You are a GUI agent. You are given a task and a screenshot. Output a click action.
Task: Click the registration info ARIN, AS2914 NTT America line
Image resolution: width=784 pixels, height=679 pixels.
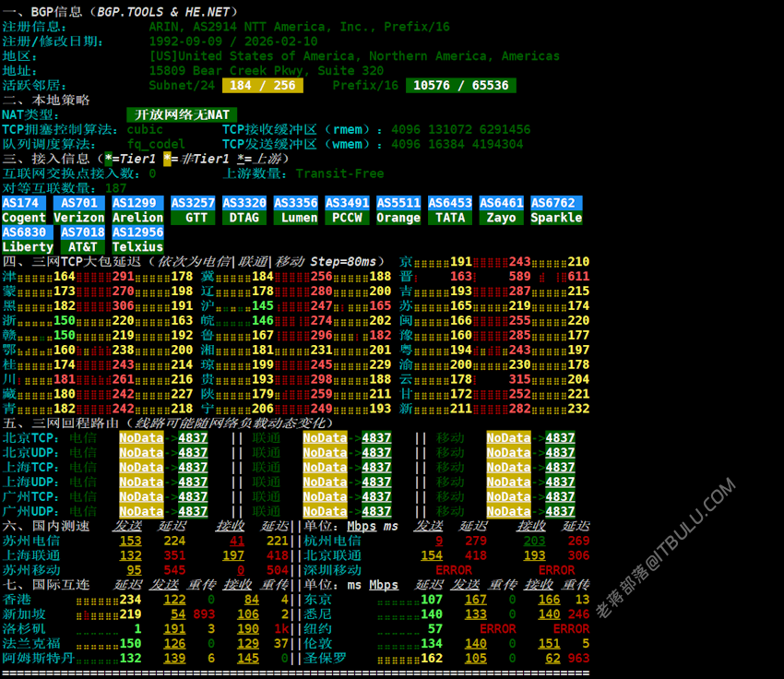coord(300,27)
